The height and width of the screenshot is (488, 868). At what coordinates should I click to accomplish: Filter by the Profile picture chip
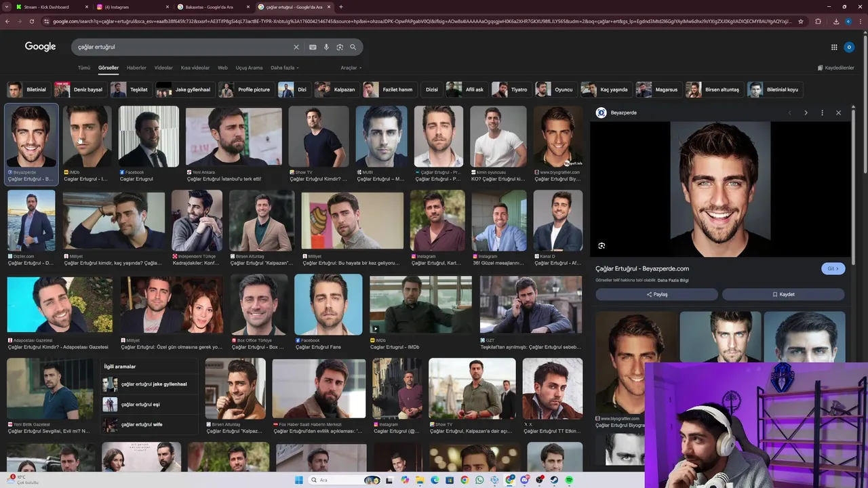coord(245,89)
